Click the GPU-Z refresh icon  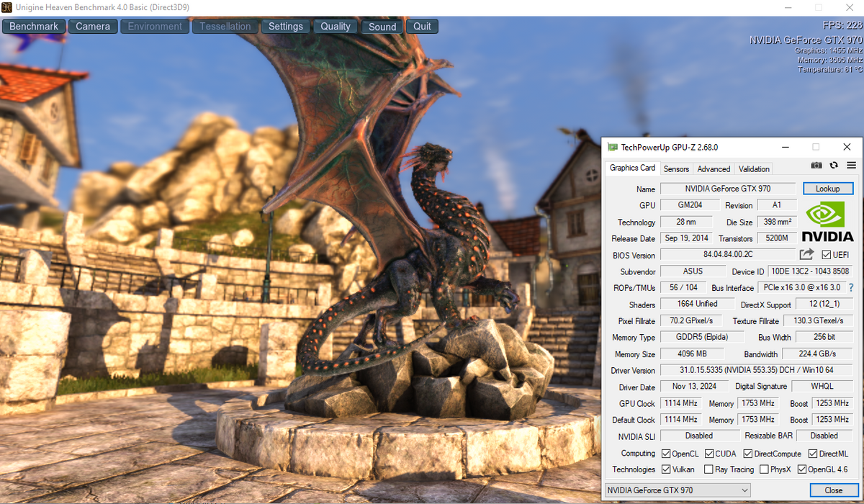click(834, 165)
